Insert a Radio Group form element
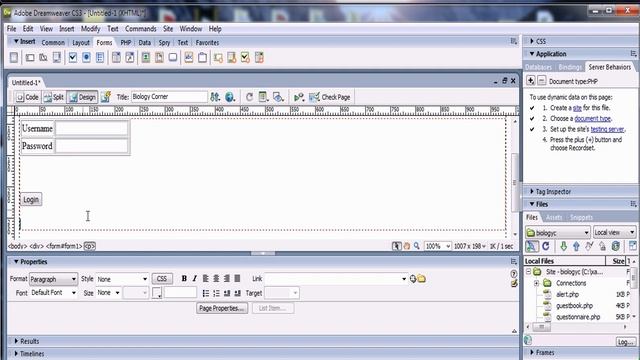 coord(100,58)
